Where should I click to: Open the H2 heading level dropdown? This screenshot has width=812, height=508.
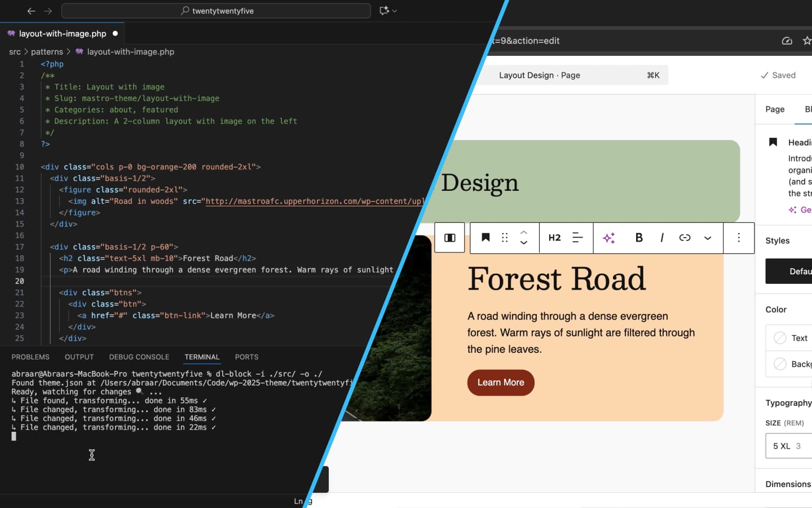coord(554,238)
